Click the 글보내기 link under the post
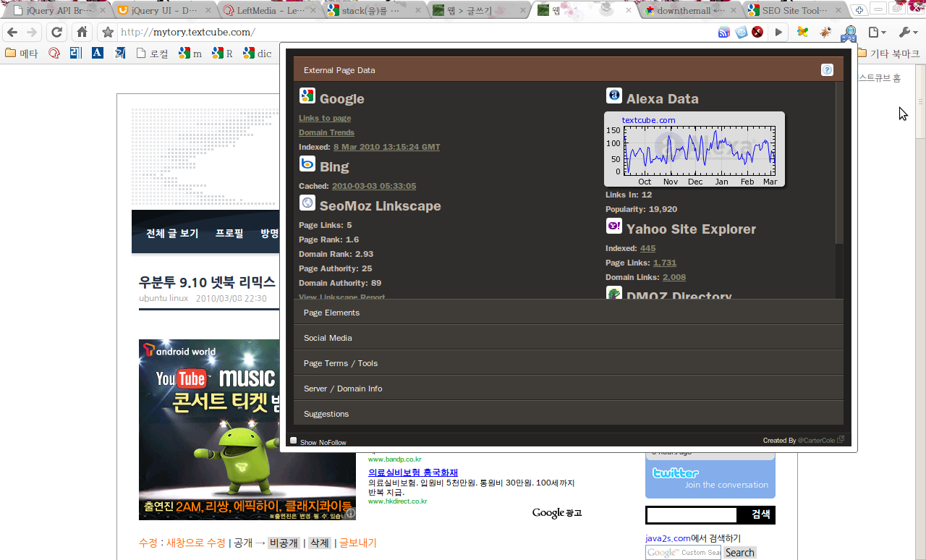The image size is (926, 560). 358,543
